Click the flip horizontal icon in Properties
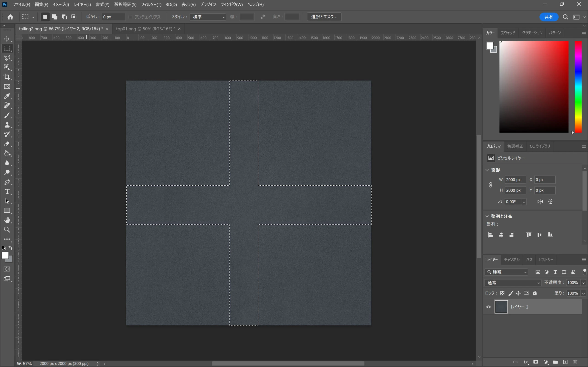This screenshot has height=367, width=588. (540, 201)
